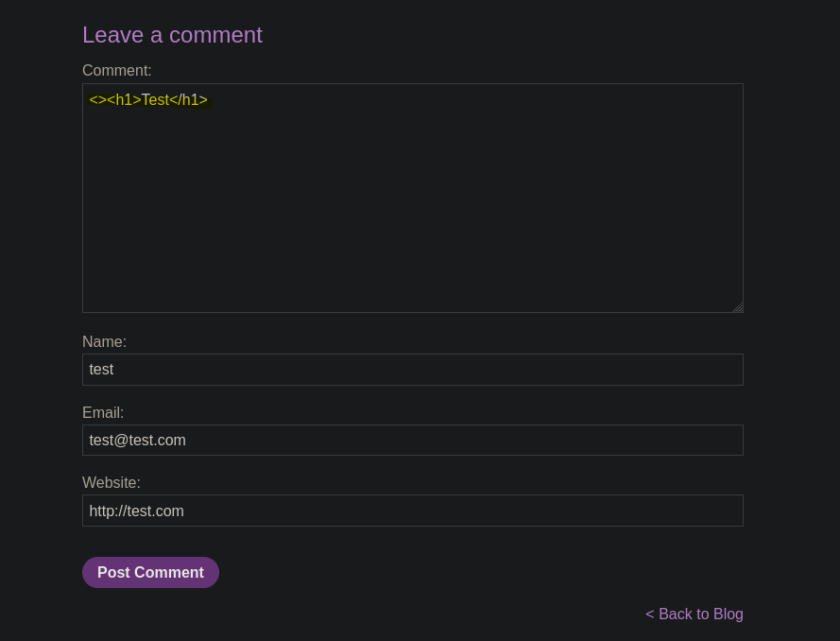Focus the Website input field
Viewport: 840px width, 641px height.
click(x=413, y=511)
